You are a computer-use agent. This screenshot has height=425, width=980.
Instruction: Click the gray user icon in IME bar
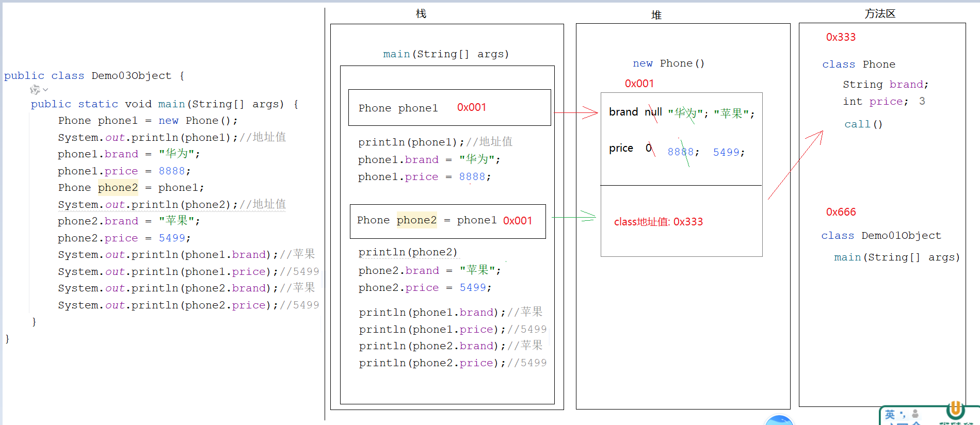coord(915,414)
